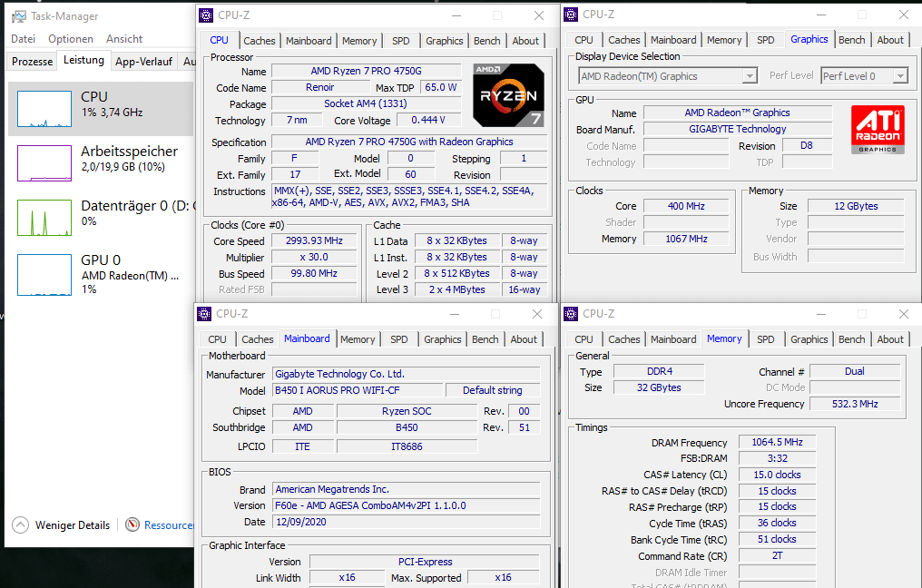Click the Weniger Details collapse arrow icon
The width and height of the screenshot is (922, 588).
click(20, 524)
